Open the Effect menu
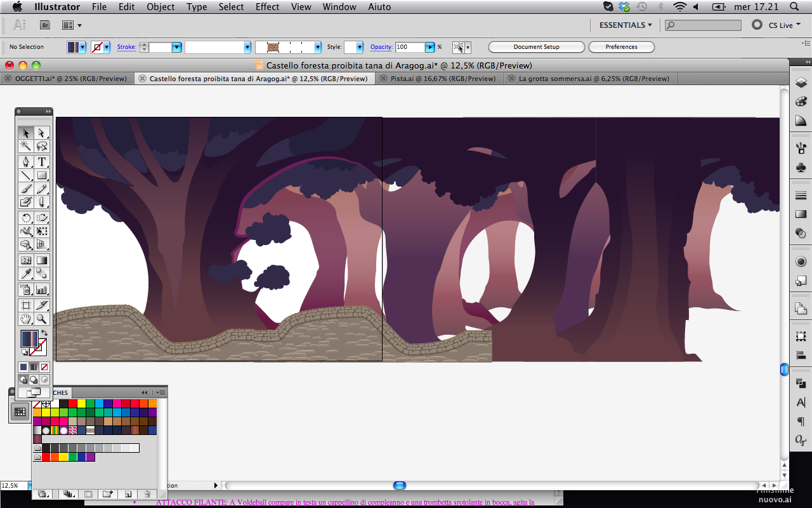This screenshot has width=812, height=508. [x=267, y=7]
